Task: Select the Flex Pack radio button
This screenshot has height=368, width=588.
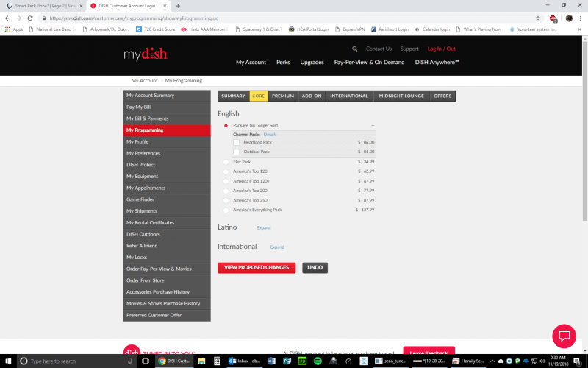Action: pyautogui.click(x=226, y=162)
